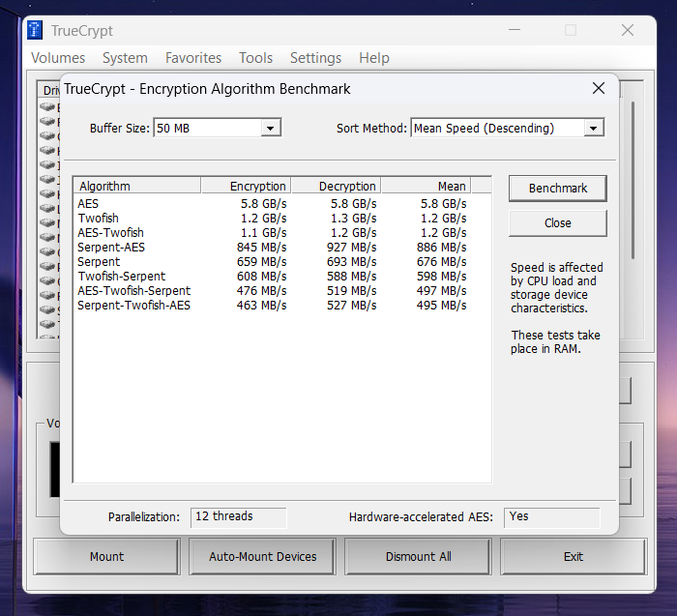Click Auto-Mount Devices button
Screen dimensions: 677x616
tap(262, 556)
